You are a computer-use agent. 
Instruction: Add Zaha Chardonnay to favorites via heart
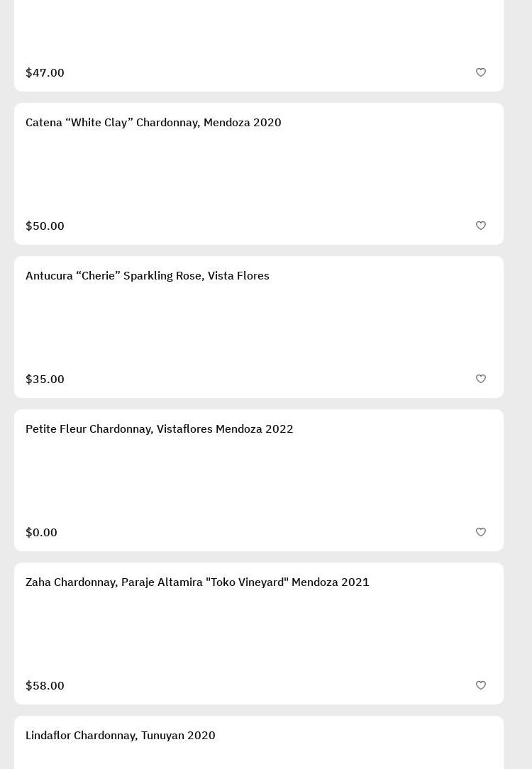[x=481, y=685]
